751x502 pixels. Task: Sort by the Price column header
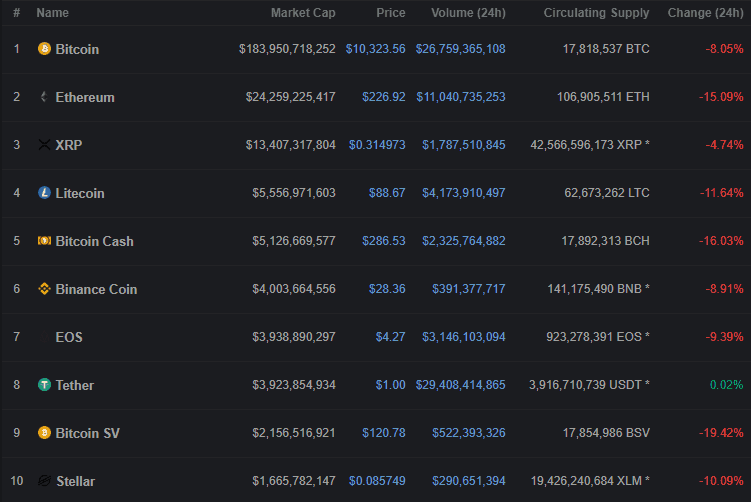click(x=390, y=13)
